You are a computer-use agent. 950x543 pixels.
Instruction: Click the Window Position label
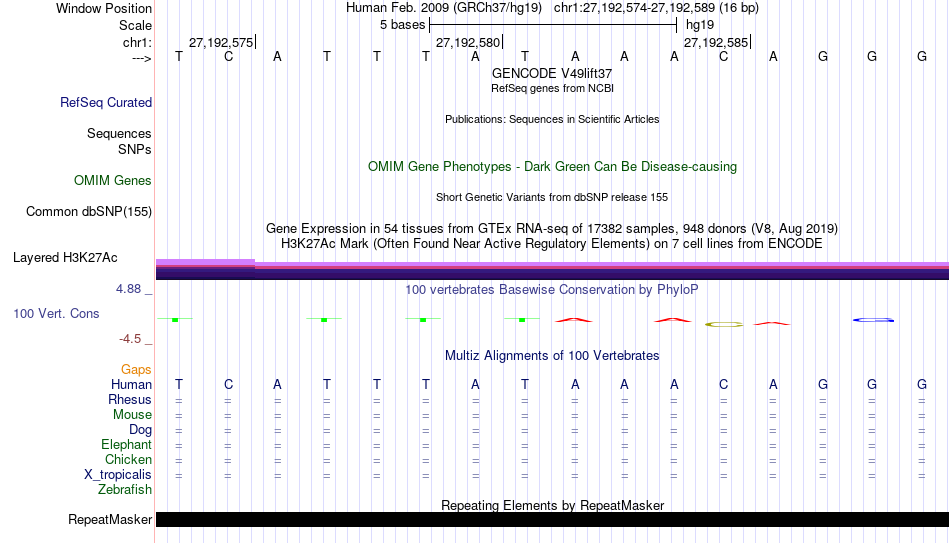coord(104,8)
